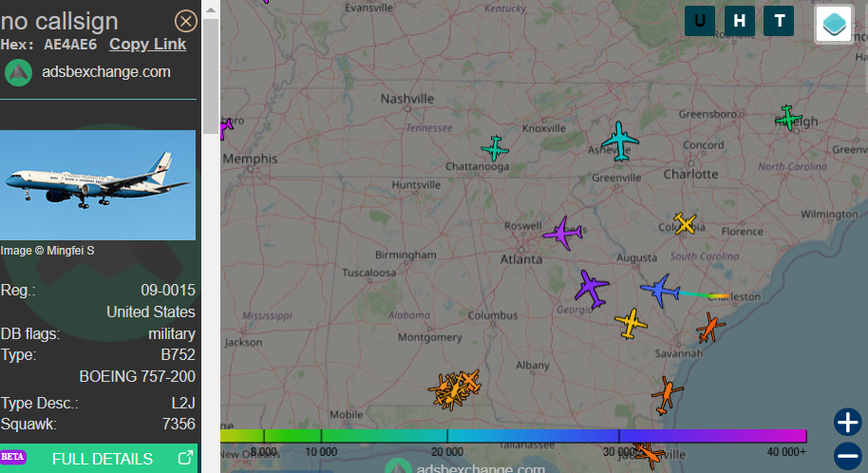Click the altitude color scale bar
The image size is (868, 473).
(x=513, y=436)
